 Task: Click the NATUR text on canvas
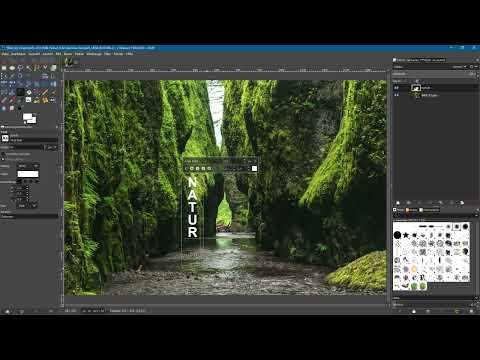(192, 207)
